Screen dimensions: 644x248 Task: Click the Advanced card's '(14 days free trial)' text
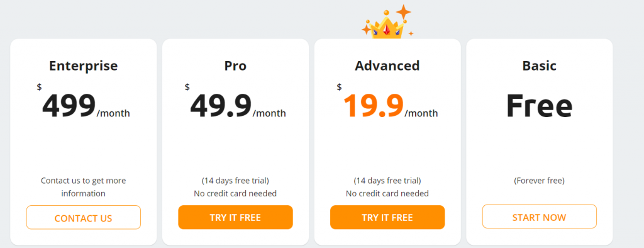click(387, 181)
